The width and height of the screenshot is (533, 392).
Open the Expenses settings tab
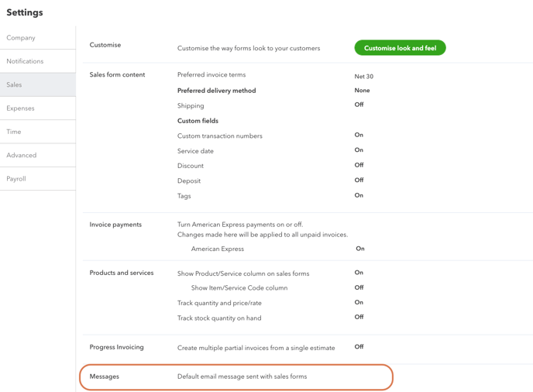(38, 108)
